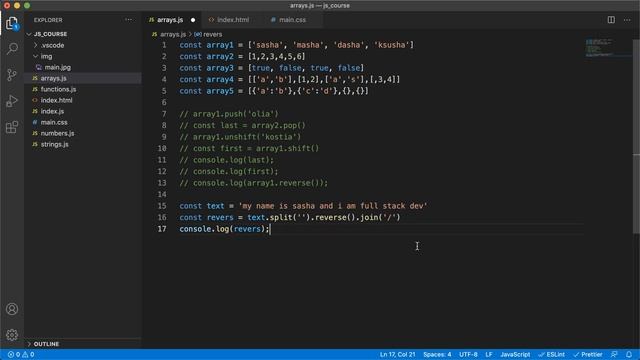640x360 pixels.
Task: Click Ln 17, Col 21 status item
Action: (x=397, y=354)
